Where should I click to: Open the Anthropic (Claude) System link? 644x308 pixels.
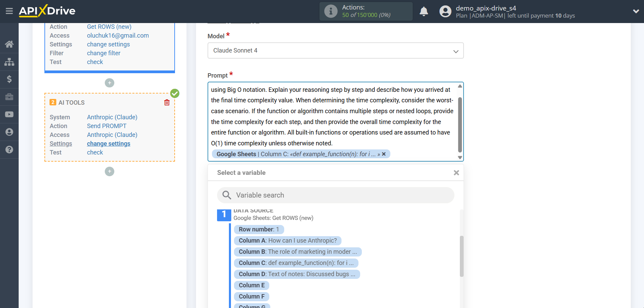(112, 117)
